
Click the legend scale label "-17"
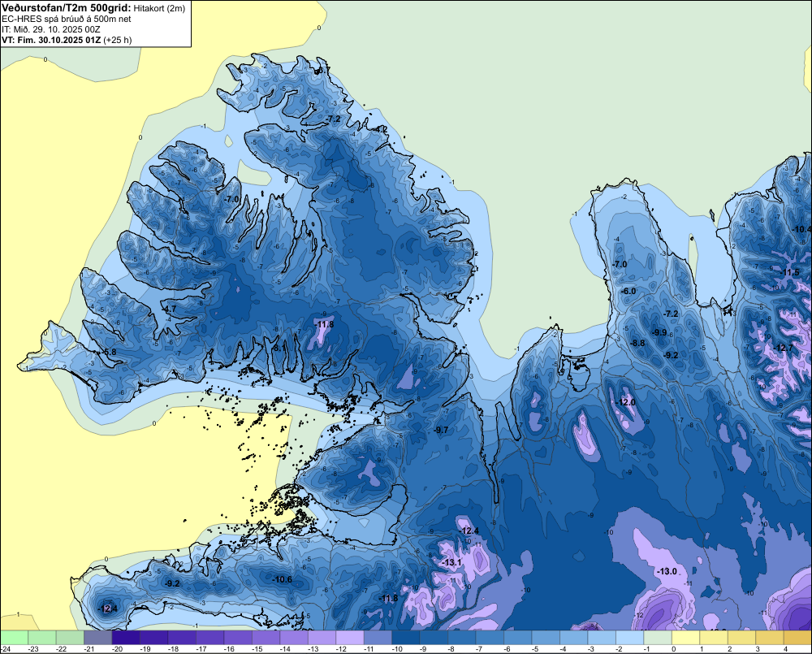[x=201, y=649]
